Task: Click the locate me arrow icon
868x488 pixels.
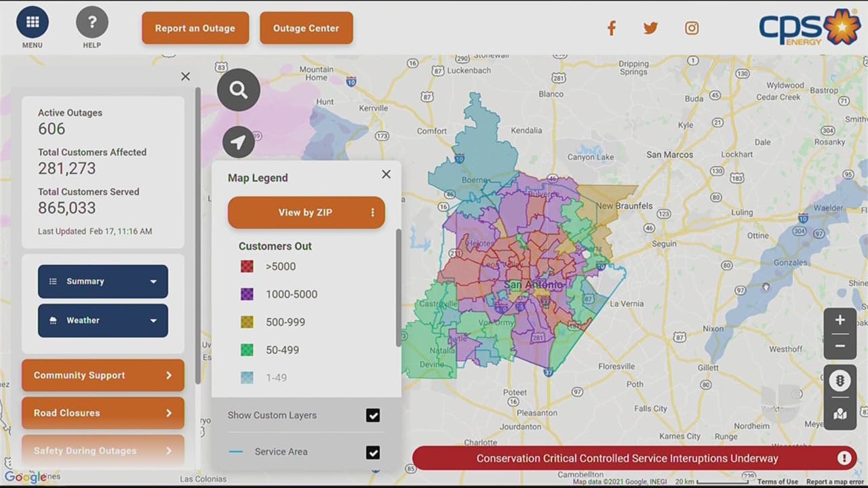Action: point(238,142)
